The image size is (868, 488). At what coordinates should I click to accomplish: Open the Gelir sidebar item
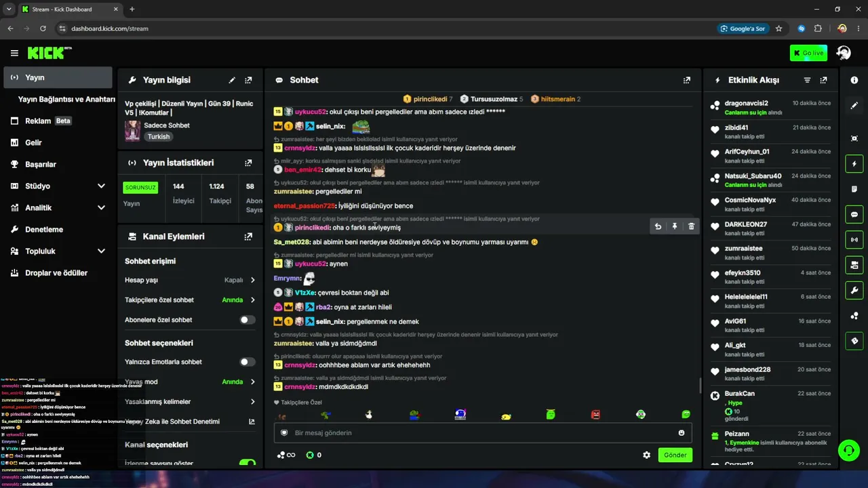58,142
